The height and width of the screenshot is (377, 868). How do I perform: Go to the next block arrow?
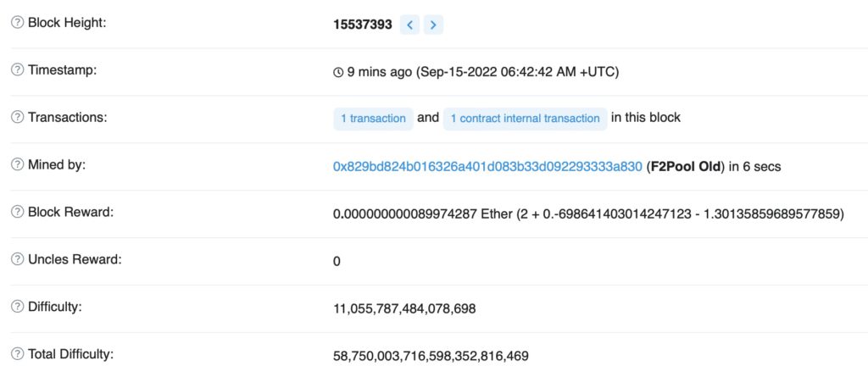pyautogui.click(x=433, y=25)
